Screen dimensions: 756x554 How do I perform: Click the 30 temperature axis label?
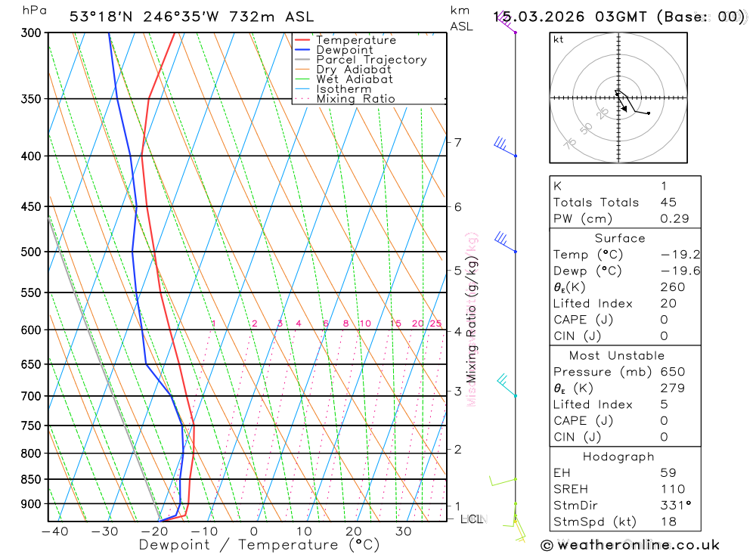point(404,531)
